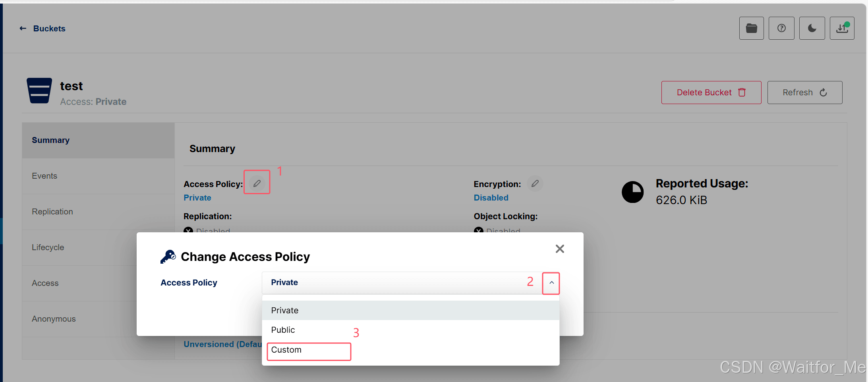Click the Delete Bucket button
868x382 pixels.
pyautogui.click(x=711, y=93)
